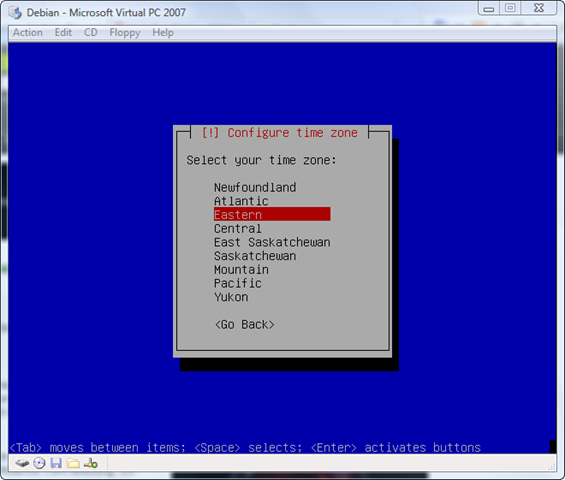Choose the Central time zone
The width and height of the screenshot is (565, 480).
tap(238, 228)
